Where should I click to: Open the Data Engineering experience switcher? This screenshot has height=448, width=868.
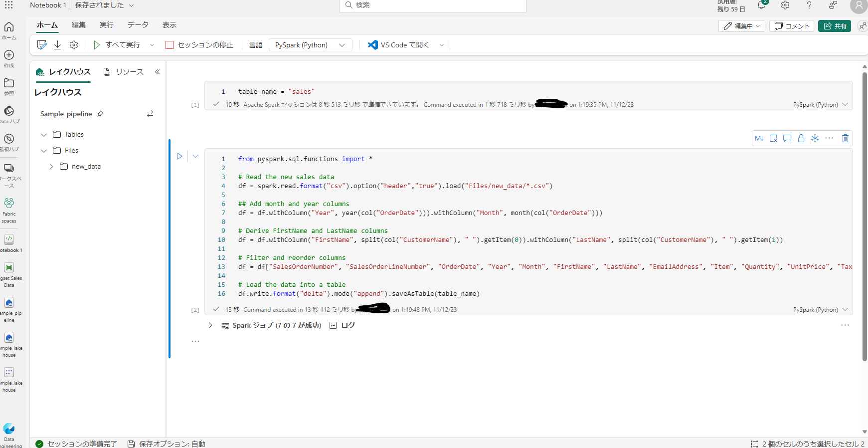[x=9, y=435]
